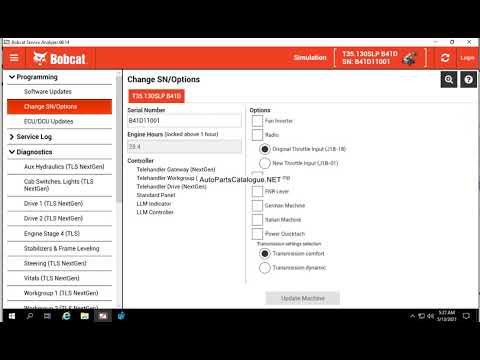The image size is (480, 360).
Task: Open the Windows Start menu
Action: pyautogui.click(x=12, y=316)
